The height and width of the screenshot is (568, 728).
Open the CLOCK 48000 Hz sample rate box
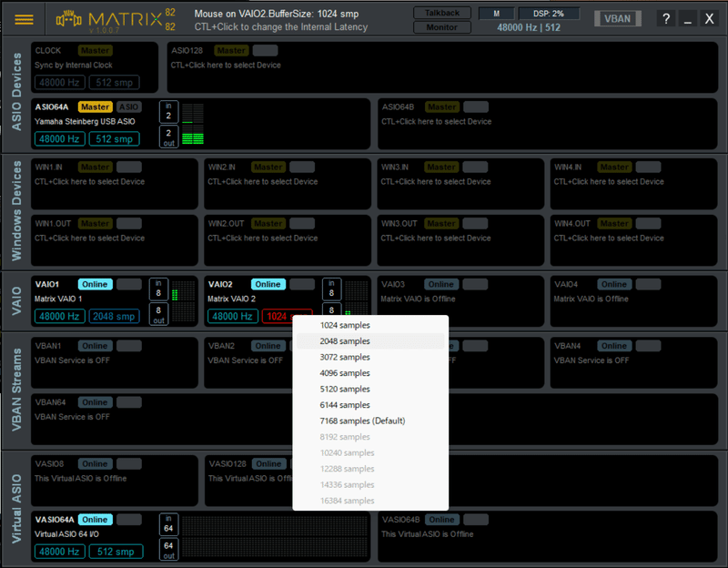[x=59, y=83]
